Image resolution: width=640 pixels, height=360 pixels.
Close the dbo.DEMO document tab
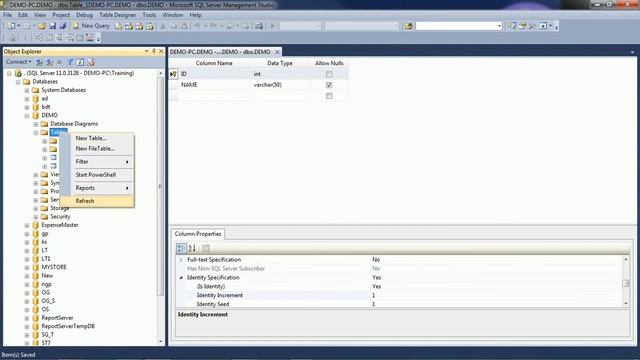(277, 52)
